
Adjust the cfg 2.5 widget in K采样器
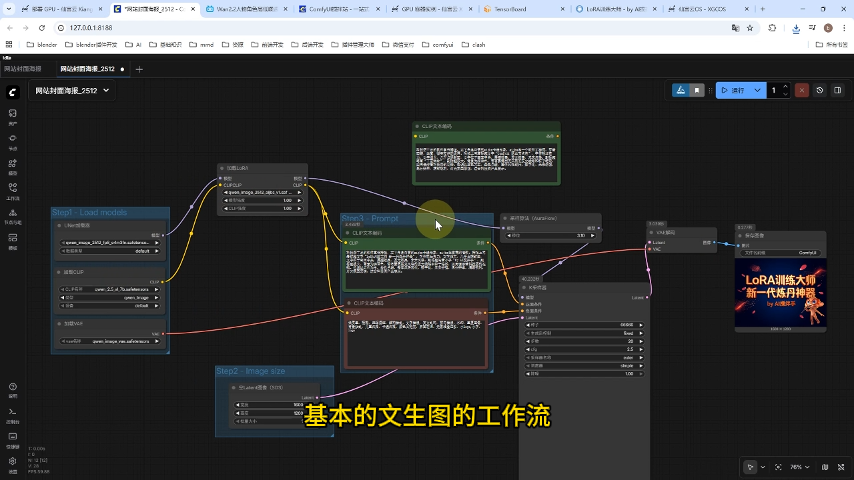point(584,350)
